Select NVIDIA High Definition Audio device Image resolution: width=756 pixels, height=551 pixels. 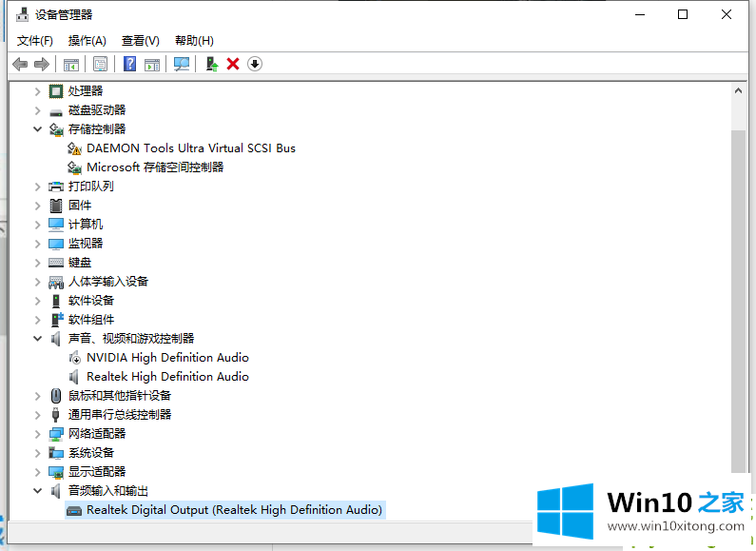167,358
